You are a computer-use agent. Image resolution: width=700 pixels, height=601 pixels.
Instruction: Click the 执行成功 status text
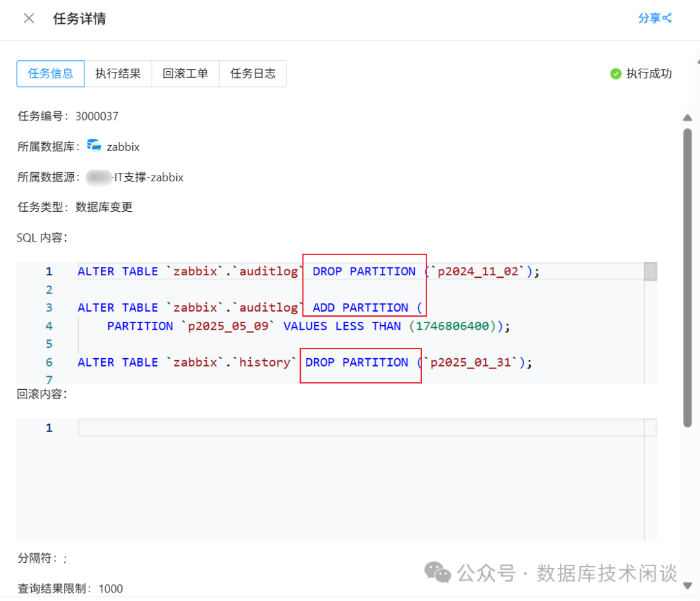649,74
